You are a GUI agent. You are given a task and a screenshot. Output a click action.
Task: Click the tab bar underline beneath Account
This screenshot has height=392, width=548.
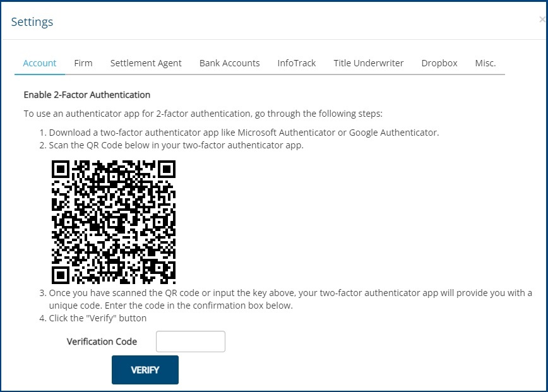tap(39, 73)
